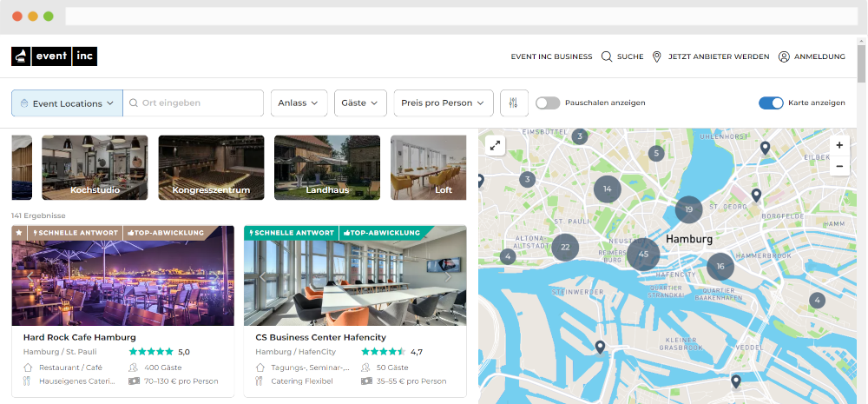Expand the Preis pro Person dropdown
Screen dimensions: 868x404
[444, 103]
